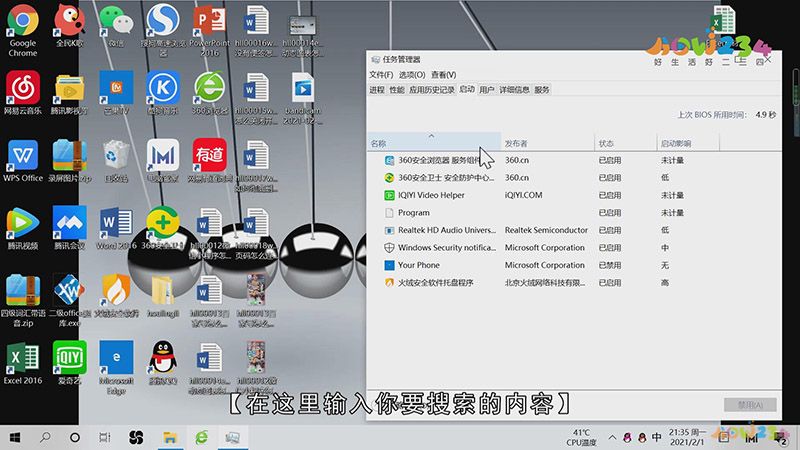Launch 360 browser green e icon
This screenshot has height=450, width=800.
(210, 93)
